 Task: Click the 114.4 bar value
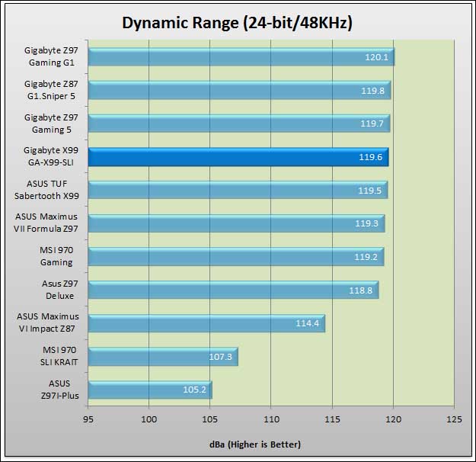point(307,323)
